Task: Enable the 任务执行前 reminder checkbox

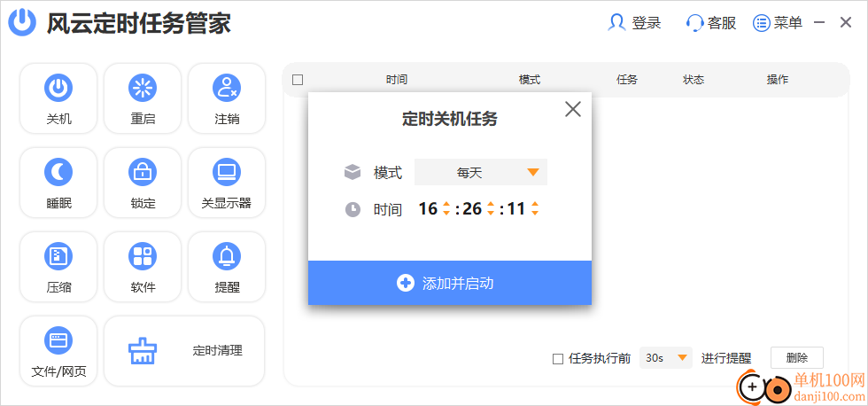Action: pos(558,359)
